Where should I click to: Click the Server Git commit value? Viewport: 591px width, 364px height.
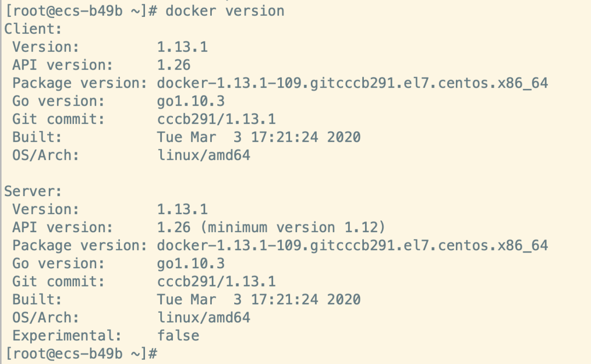(216, 281)
